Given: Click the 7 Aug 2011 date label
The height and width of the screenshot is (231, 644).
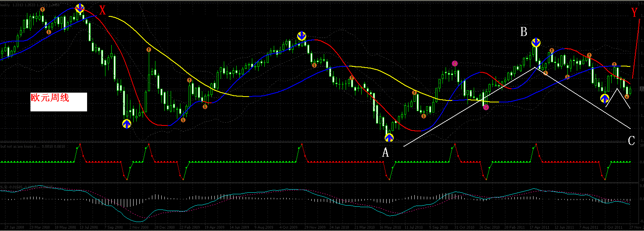Looking at the screenshot, I should click(x=589, y=227).
